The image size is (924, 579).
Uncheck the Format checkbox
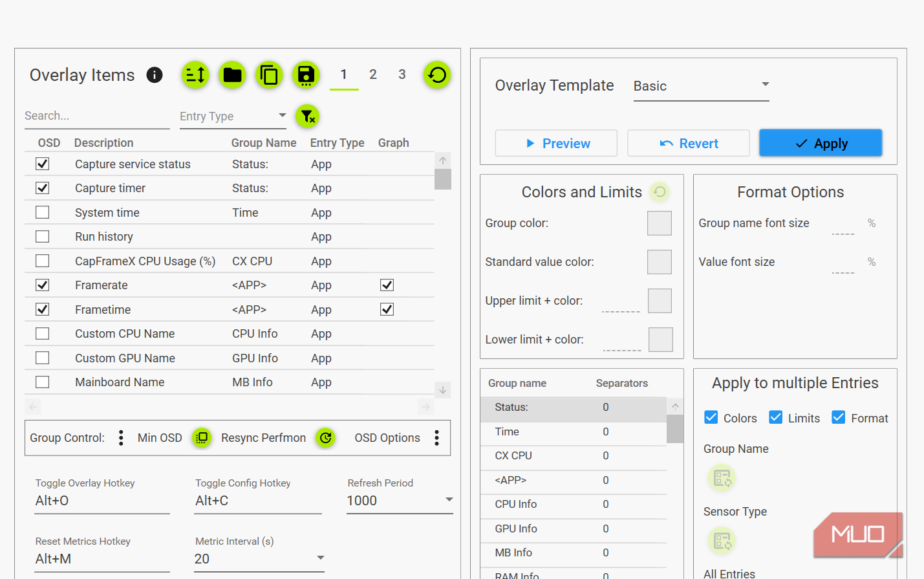tap(839, 417)
